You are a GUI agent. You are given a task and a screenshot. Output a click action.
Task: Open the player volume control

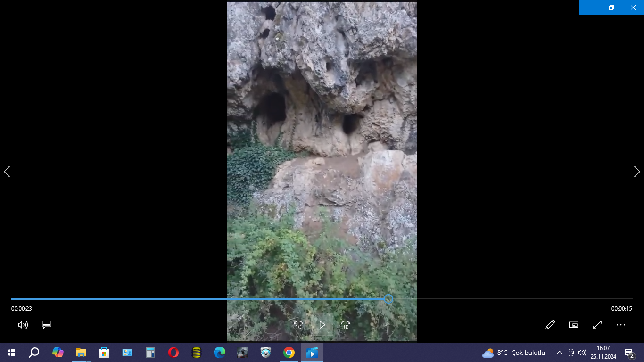pyautogui.click(x=23, y=325)
